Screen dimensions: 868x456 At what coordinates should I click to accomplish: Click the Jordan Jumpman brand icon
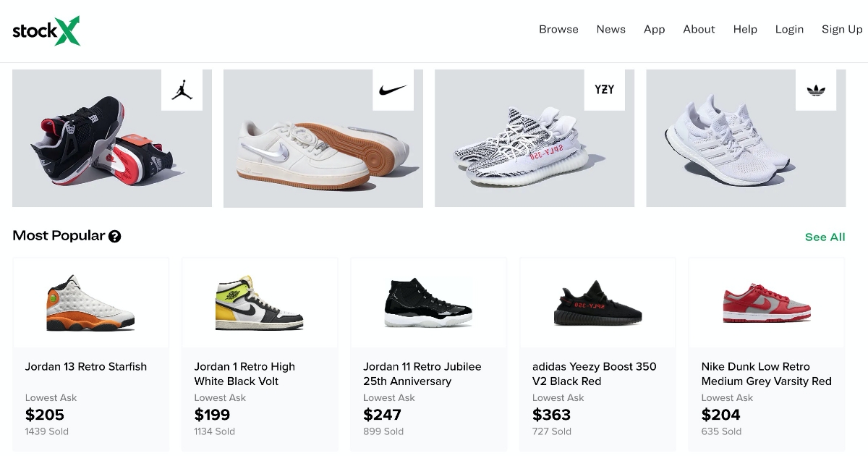coord(182,90)
